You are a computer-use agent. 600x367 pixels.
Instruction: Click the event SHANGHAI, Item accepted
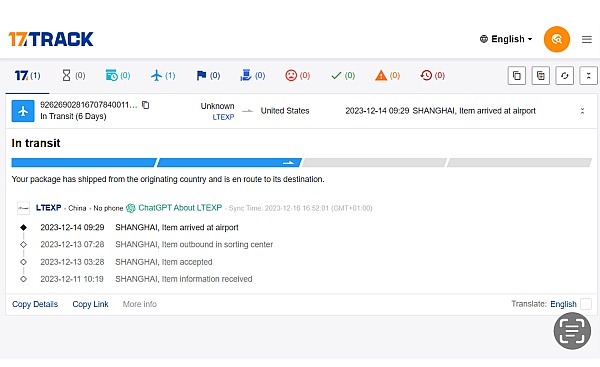pyautogui.click(x=164, y=262)
